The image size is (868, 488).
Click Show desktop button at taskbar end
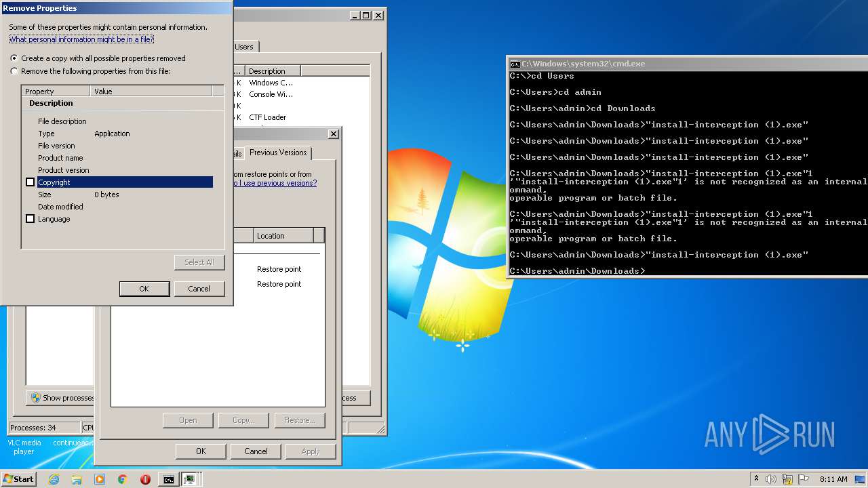pyautogui.click(x=861, y=479)
